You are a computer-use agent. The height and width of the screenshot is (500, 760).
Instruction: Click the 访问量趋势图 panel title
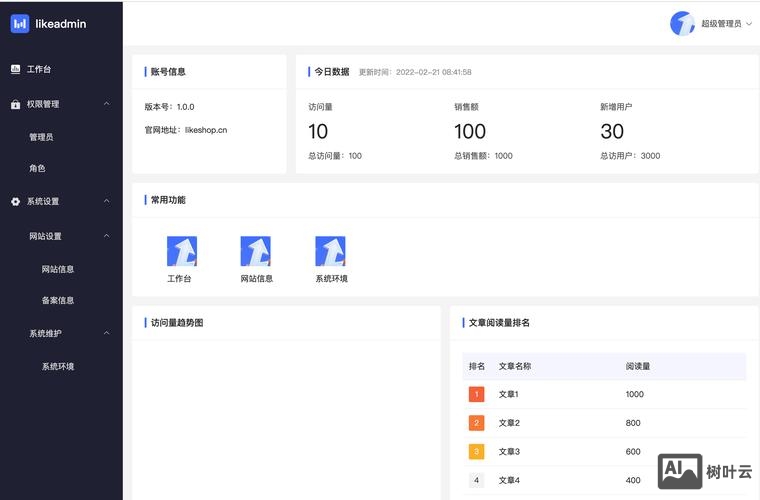177,323
